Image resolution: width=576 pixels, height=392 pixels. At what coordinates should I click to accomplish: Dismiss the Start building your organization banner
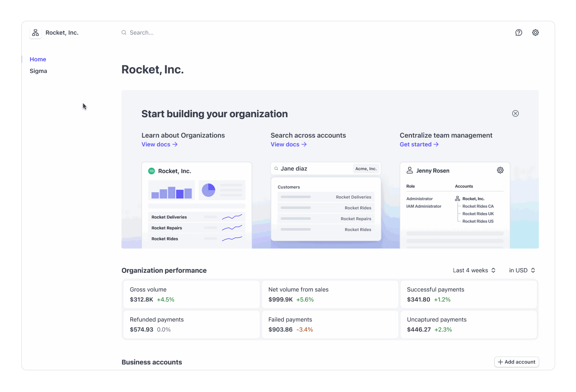[515, 113]
